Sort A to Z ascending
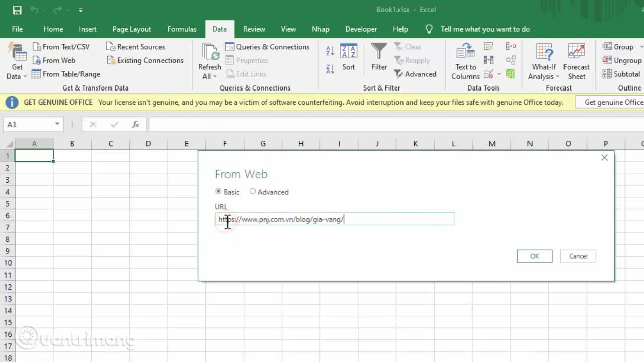This screenshot has width=644, height=362. click(x=330, y=51)
